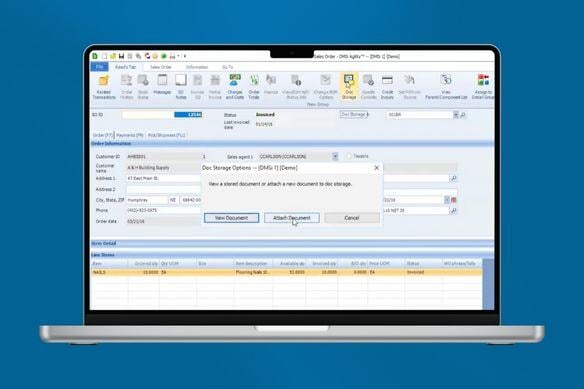Open Related Transactions in the ribbon

[x=104, y=87]
